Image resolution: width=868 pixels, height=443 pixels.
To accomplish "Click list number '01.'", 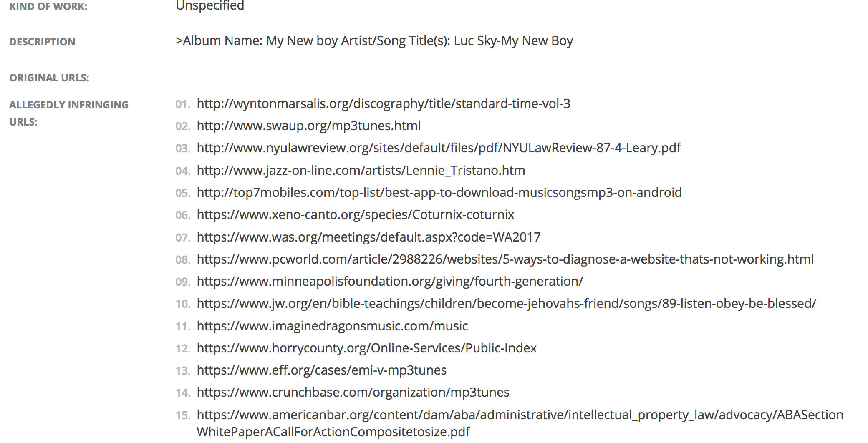I will click(183, 104).
